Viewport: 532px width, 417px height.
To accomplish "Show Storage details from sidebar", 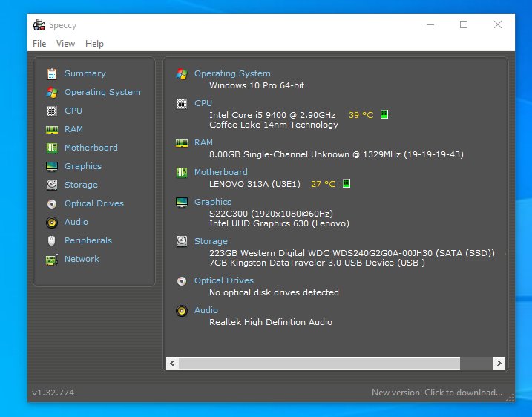I will pos(81,185).
